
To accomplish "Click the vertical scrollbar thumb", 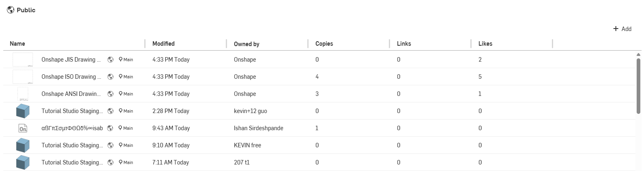I will (638, 86).
